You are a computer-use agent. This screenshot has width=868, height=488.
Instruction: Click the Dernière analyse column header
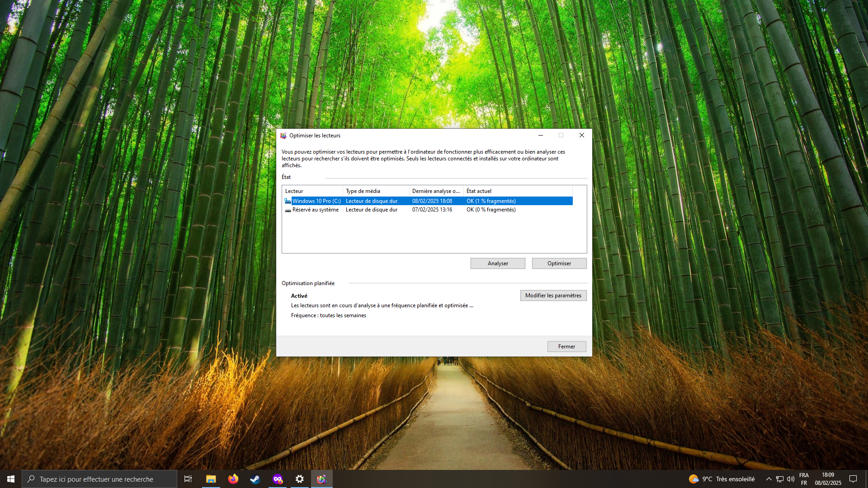[436, 191]
